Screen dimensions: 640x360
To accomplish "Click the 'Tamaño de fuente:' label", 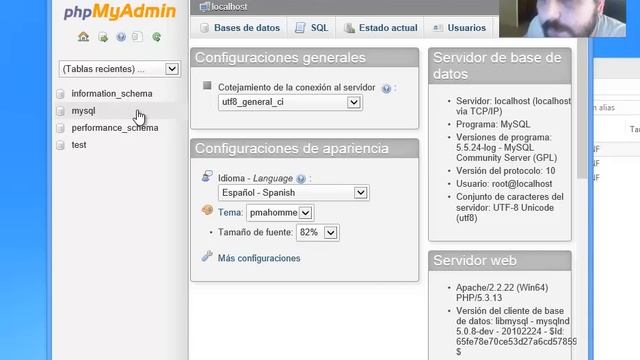I will click(x=256, y=233).
